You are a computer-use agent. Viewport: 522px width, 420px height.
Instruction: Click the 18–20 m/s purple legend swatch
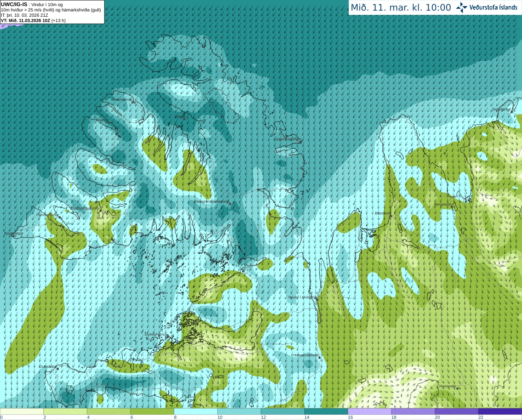click(x=413, y=411)
